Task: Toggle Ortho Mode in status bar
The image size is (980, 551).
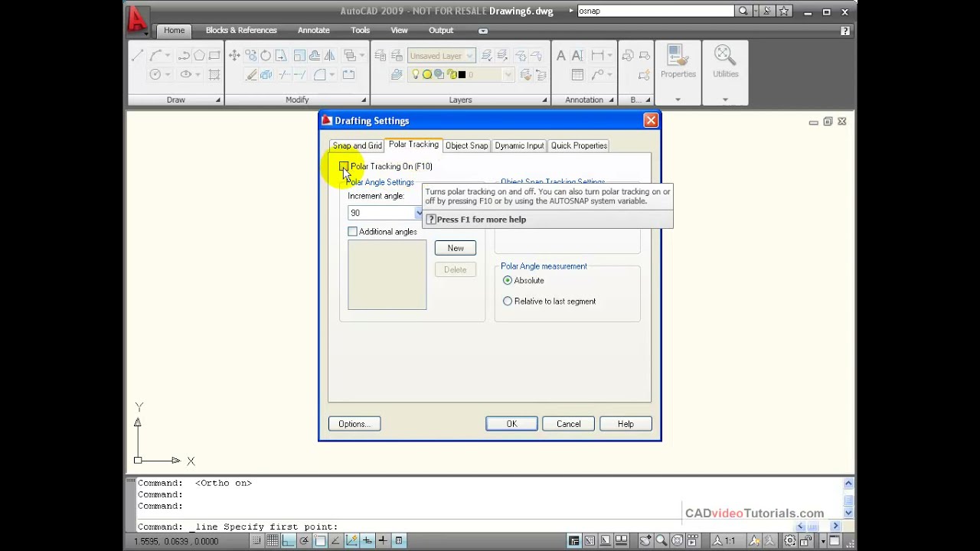Action: (x=288, y=540)
